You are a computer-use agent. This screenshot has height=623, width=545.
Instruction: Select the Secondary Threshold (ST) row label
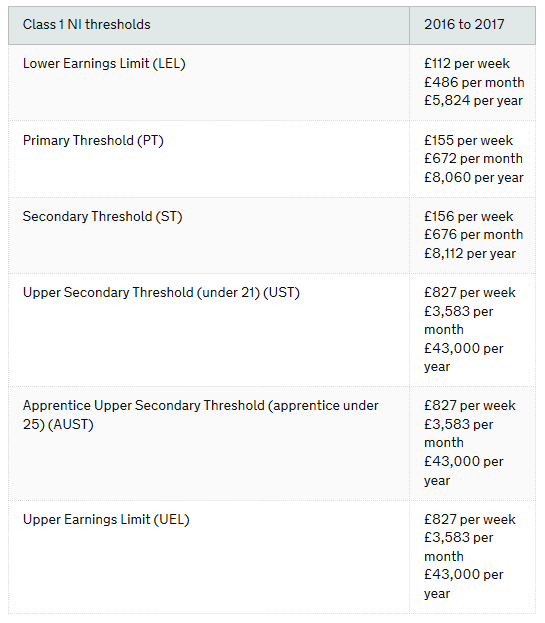click(102, 217)
